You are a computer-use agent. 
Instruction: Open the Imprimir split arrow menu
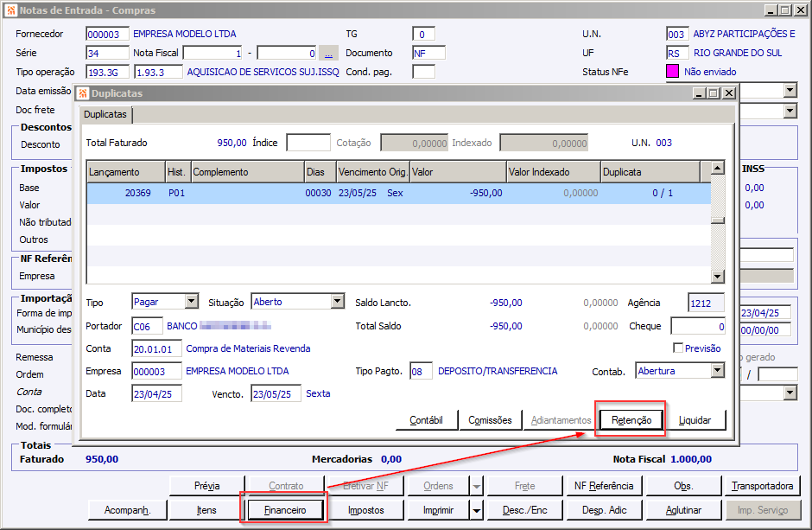pyautogui.click(x=477, y=510)
